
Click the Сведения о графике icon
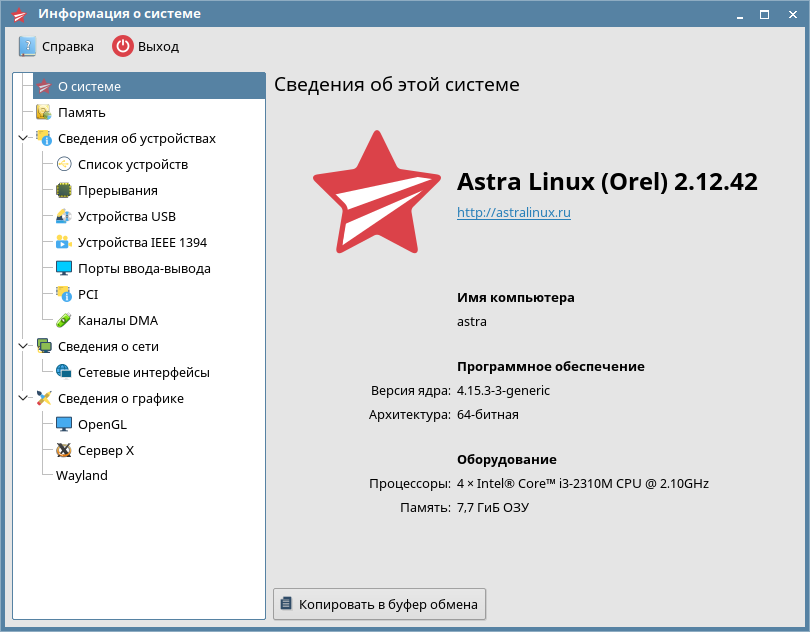44,398
